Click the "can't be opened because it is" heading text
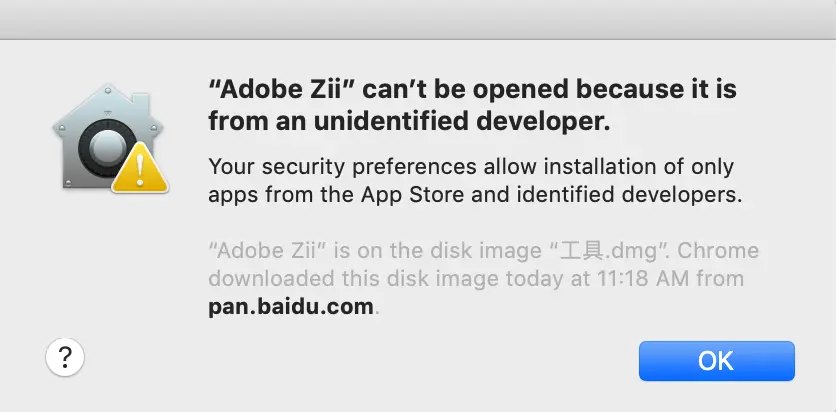 [x=549, y=89]
